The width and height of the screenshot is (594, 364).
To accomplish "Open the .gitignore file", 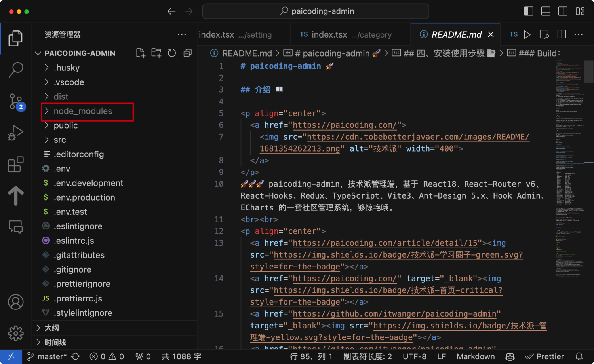I will tap(114, 270).
